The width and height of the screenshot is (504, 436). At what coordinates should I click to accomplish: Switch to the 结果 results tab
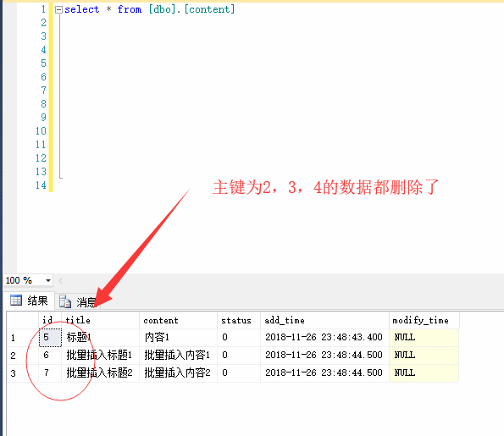pyautogui.click(x=29, y=301)
